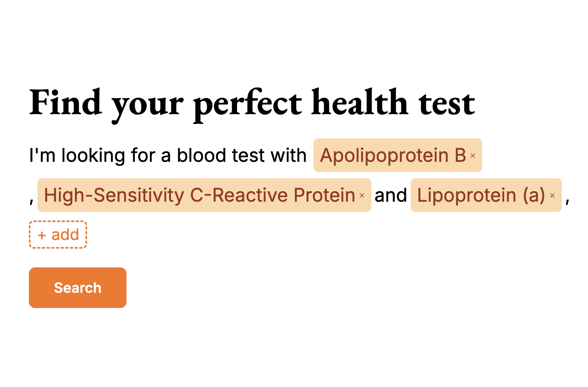This screenshot has width=588, height=387.
Task: Select the Apolipoprotein B tag label
Action: point(393,155)
